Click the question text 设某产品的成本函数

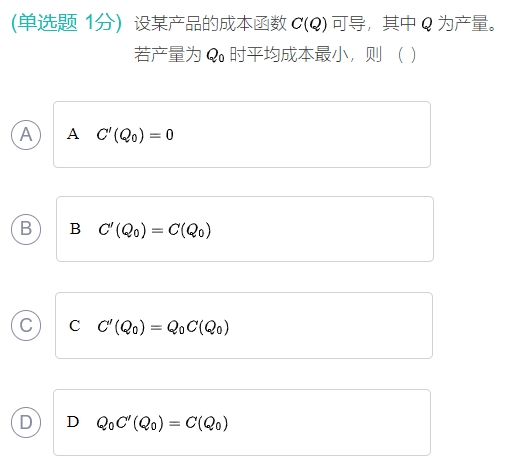pos(210,23)
